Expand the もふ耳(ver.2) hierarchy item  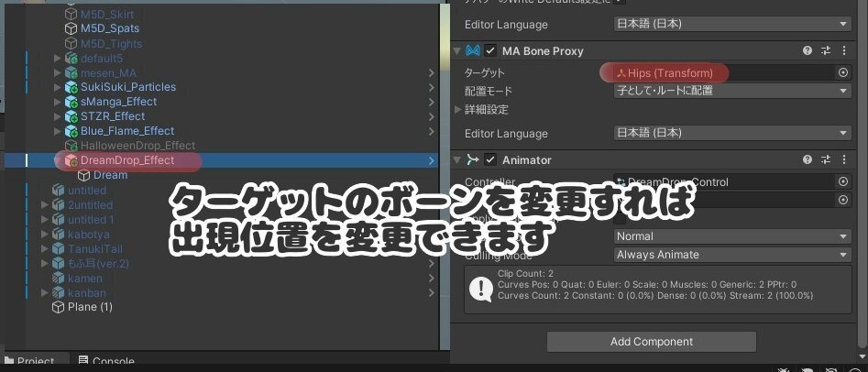(x=45, y=264)
